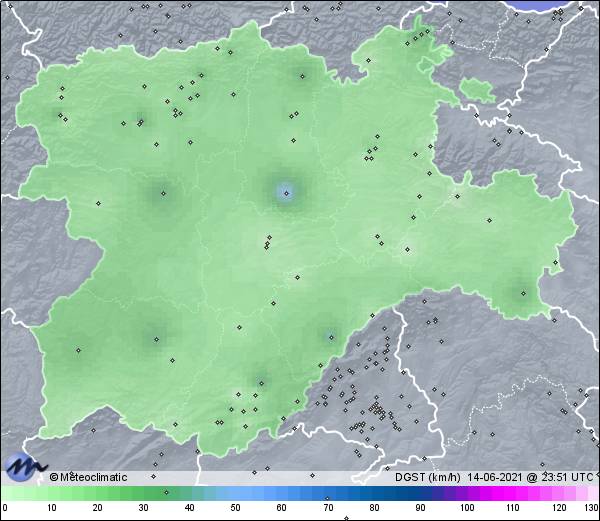Viewport: 600px width, 521px height.
Task: Select station marker in the dark-green hotspot near the eastern border
Action: point(523,293)
